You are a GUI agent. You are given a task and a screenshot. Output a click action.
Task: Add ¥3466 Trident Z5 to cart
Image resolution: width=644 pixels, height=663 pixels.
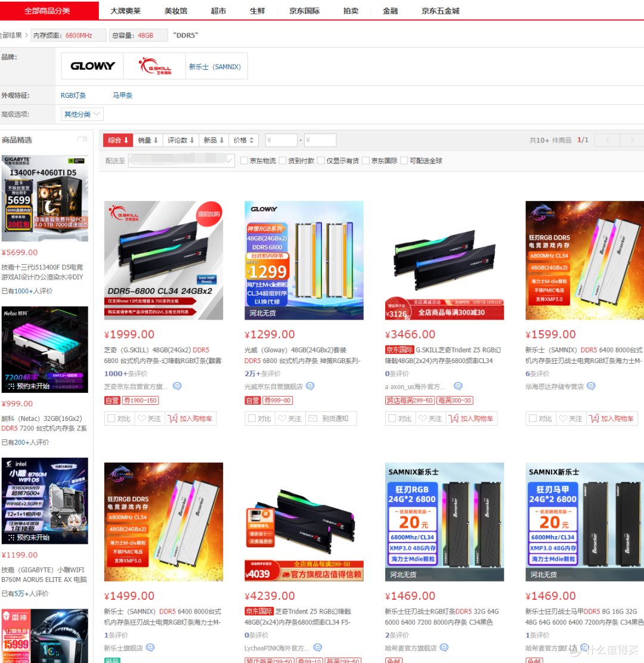click(471, 418)
